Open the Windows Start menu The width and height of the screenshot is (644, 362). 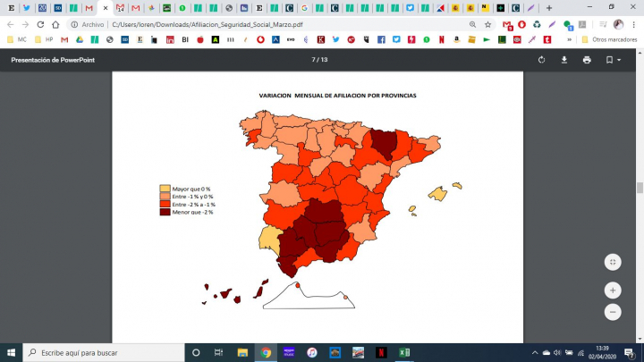point(11,352)
